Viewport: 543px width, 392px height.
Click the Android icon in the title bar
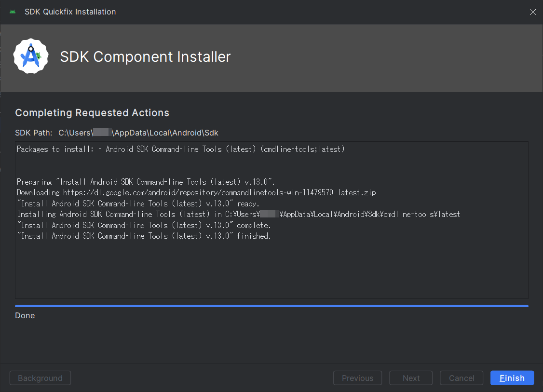pos(13,12)
